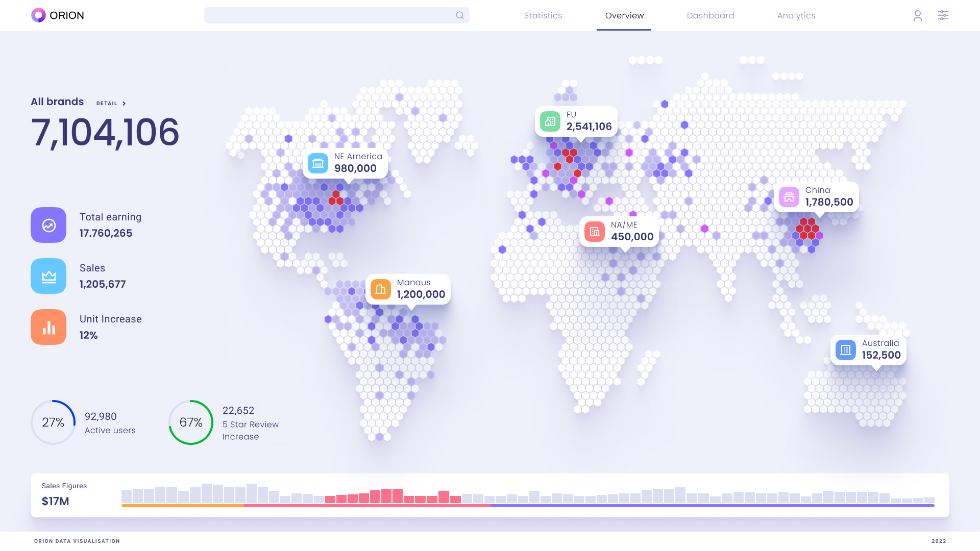The width and height of the screenshot is (980, 551).
Task: Click the search magnifier icon
Action: coord(459,15)
